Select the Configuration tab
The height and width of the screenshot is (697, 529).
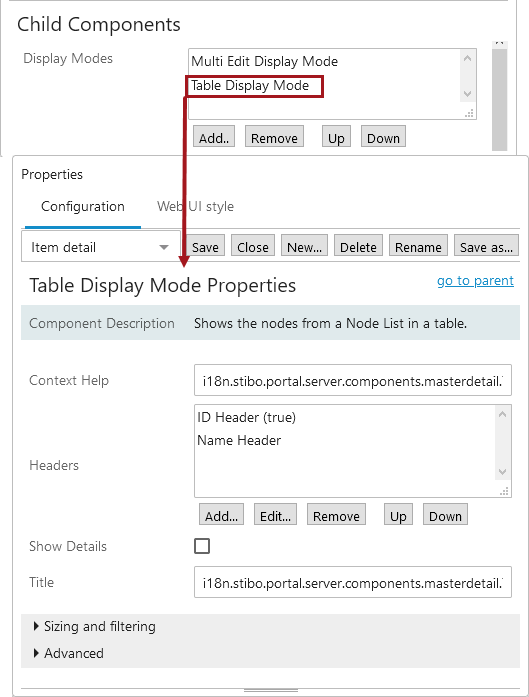(x=83, y=206)
